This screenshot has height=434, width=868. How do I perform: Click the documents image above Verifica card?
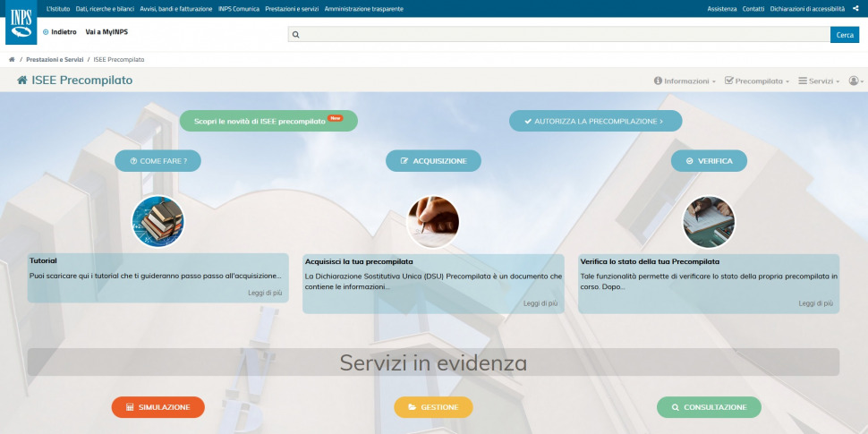pos(709,221)
